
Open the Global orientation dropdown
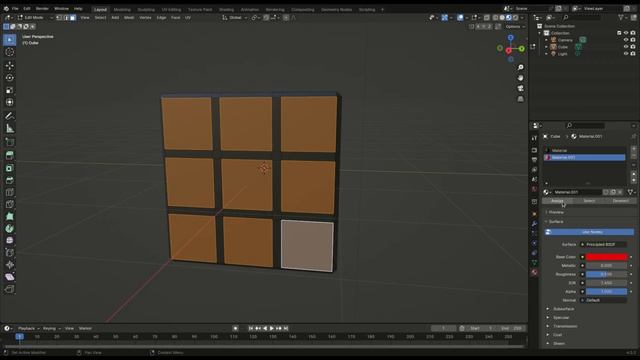tap(235, 18)
